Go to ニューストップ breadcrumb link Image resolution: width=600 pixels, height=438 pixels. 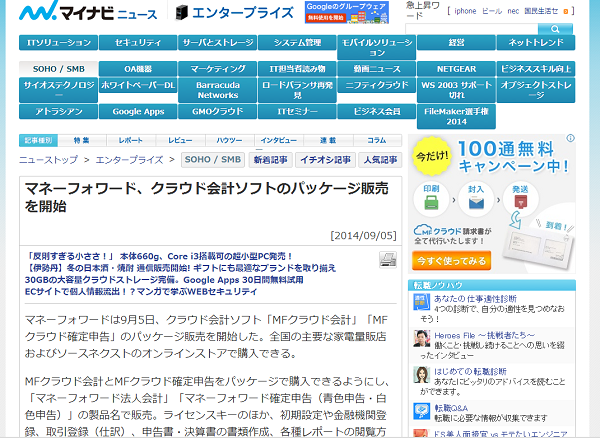(x=49, y=160)
